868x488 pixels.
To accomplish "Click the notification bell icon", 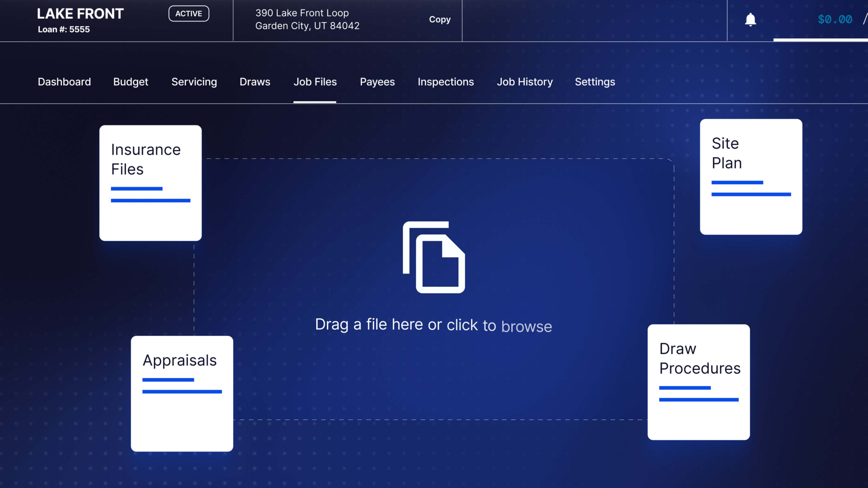I will click(x=750, y=20).
